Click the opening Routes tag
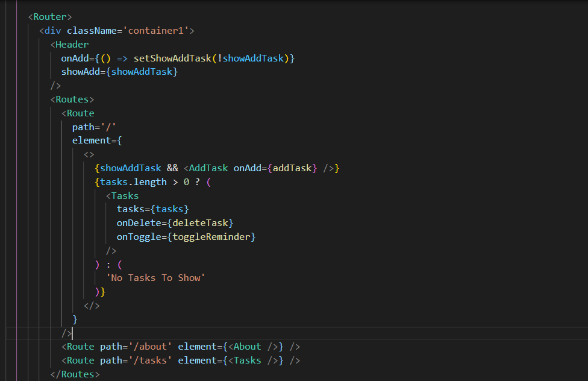Screen dimensions: 588x381 72,99
